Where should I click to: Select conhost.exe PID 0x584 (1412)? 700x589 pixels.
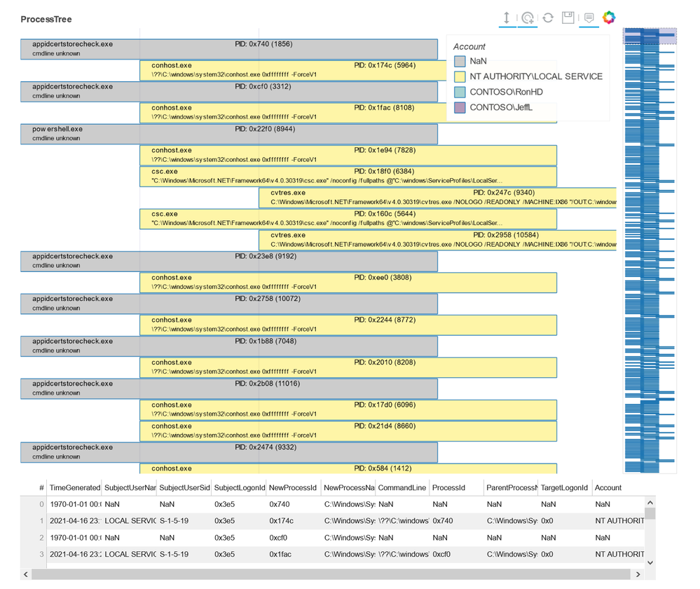pyautogui.click(x=348, y=469)
